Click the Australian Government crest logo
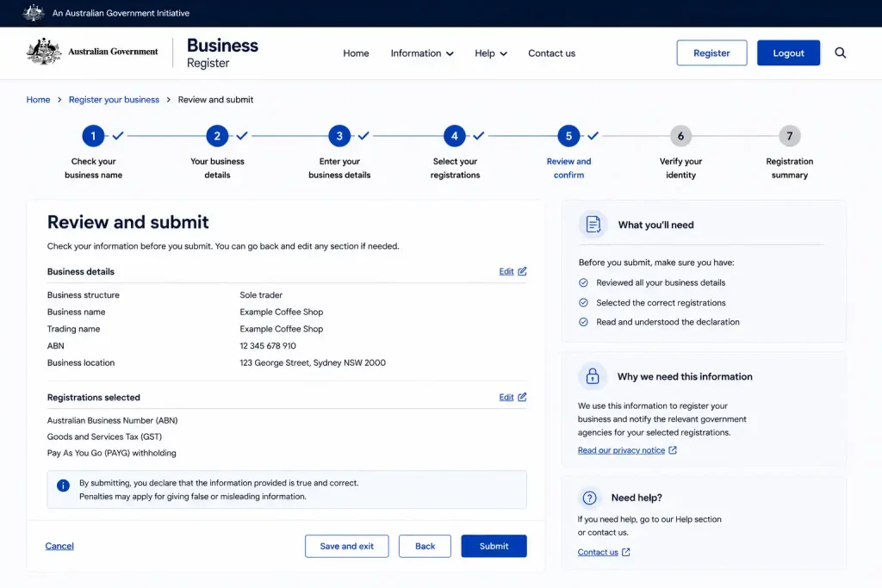Screen dimensions: 882x588 click(44, 52)
